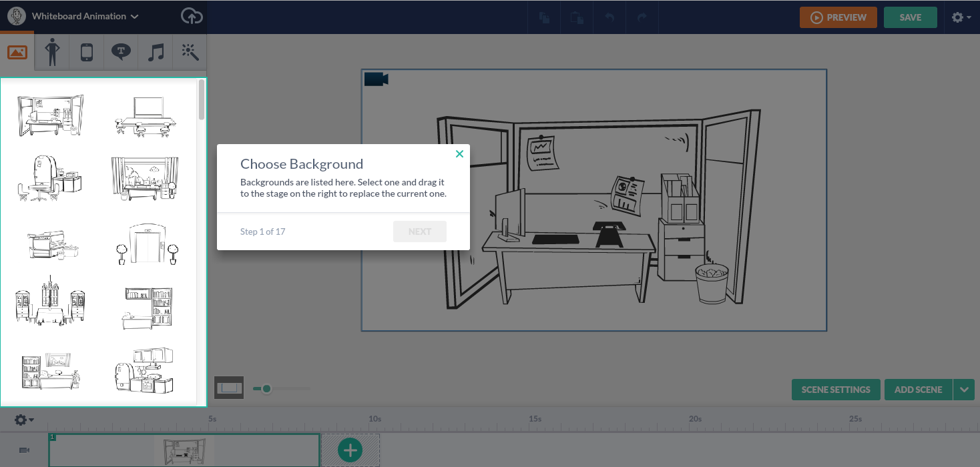Open the Music library tab
Image resolution: width=980 pixels, height=467 pixels.
[156, 52]
